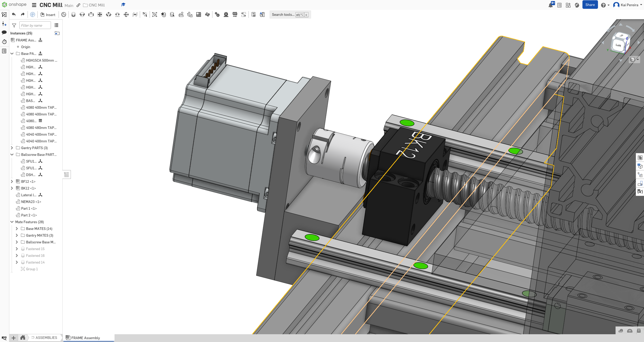Screen dimensions: 644x342
Task: Open the comments panel icon
Action: pyautogui.click(x=4, y=33)
